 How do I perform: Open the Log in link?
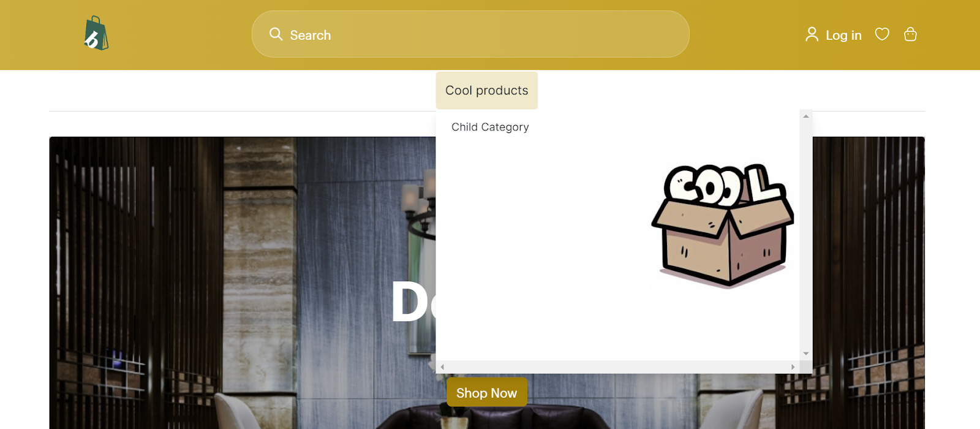tap(843, 36)
